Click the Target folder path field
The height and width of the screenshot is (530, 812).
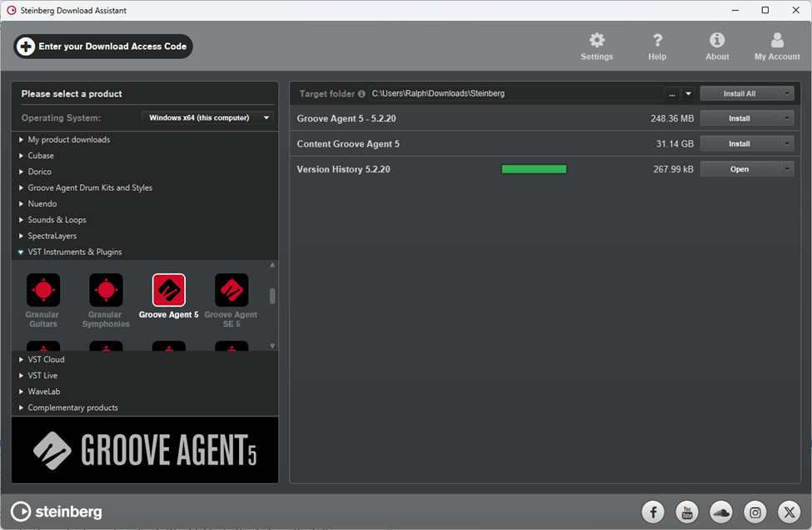[x=516, y=94]
